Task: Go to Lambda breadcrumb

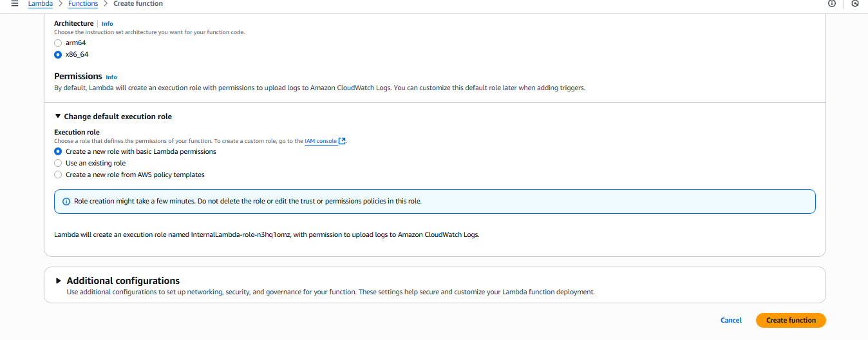Action: (40, 4)
